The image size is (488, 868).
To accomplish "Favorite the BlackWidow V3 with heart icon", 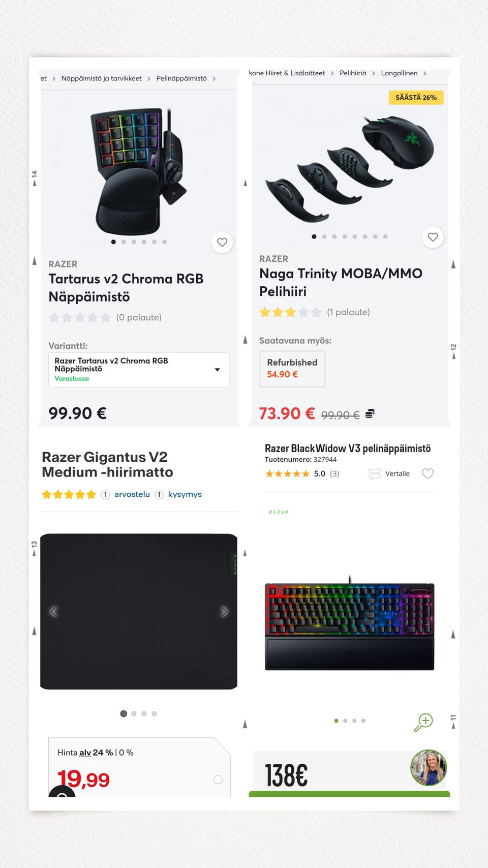I will [428, 473].
